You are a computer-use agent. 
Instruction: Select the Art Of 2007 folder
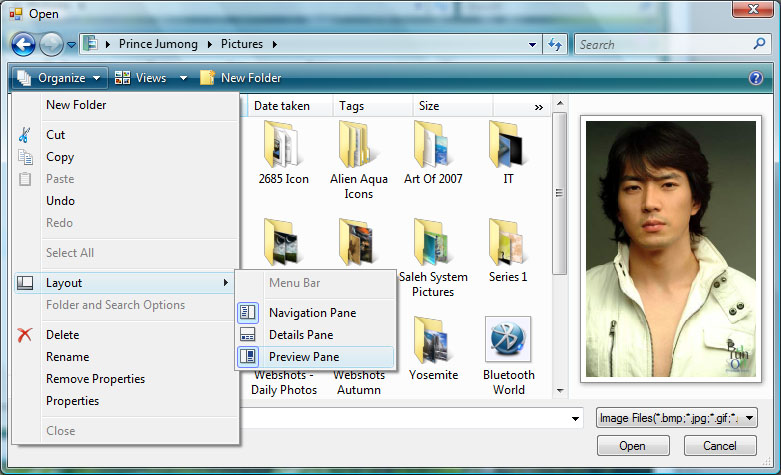click(x=433, y=152)
